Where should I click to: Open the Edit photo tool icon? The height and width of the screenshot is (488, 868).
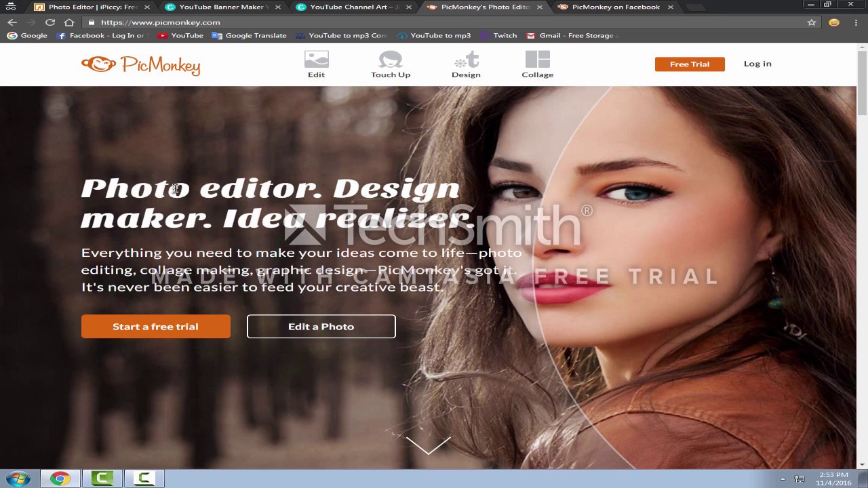316,65
